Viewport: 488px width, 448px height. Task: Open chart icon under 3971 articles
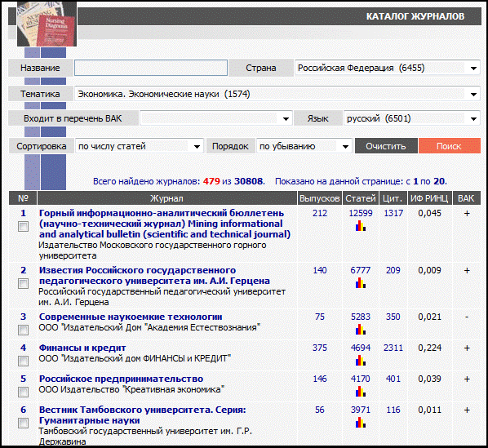pos(361,423)
